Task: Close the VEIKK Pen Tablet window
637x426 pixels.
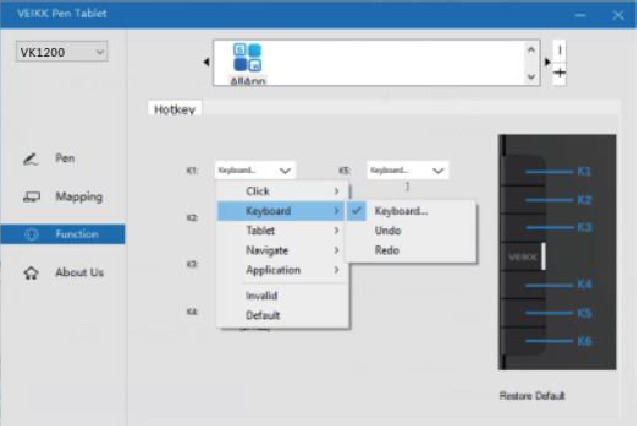Action: [x=618, y=15]
